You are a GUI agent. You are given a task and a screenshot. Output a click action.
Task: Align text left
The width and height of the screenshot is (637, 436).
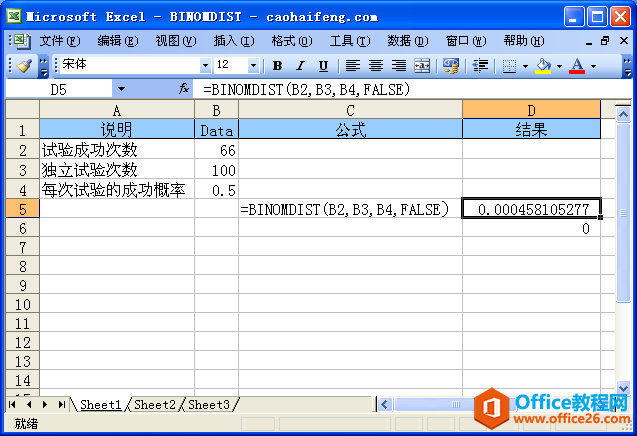tap(353, 65)
